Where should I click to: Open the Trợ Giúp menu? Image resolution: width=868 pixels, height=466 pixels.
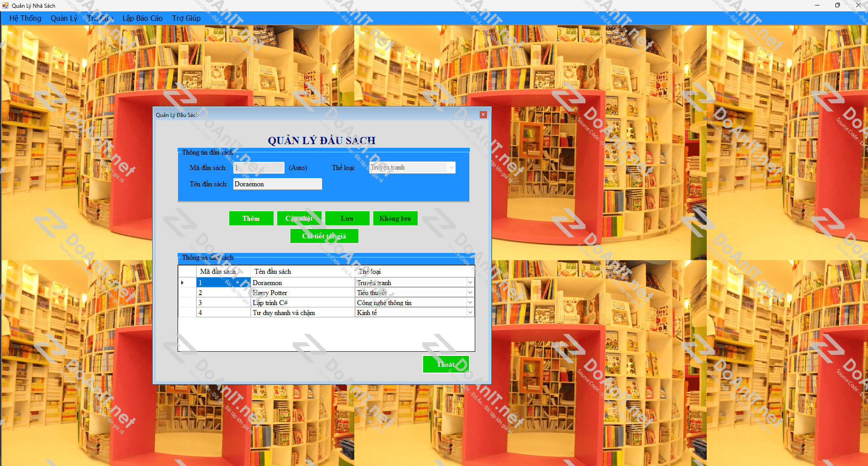[x=186, y=18]
